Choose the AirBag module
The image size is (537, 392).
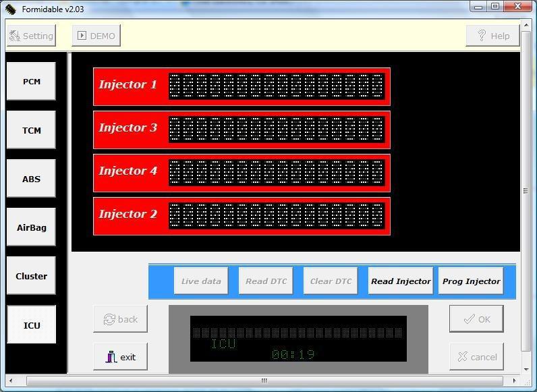pyautogui.click(x=31, y=227)
